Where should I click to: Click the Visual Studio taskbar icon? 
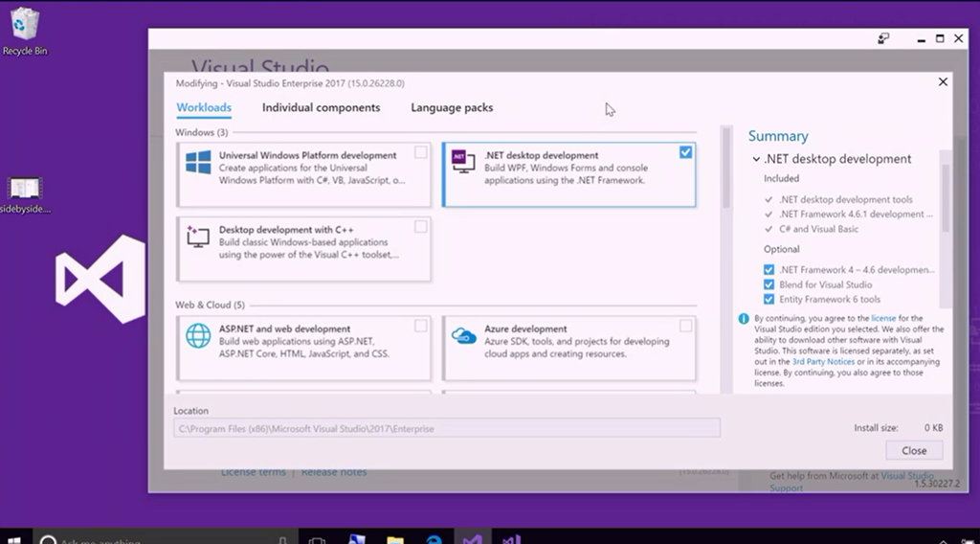(x=472, y=538)
